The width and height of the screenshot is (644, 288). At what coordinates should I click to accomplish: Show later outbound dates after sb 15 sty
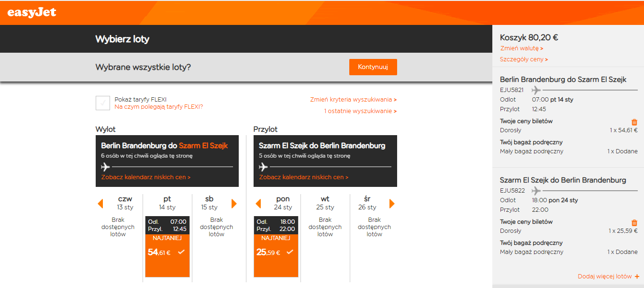point(234,204)
